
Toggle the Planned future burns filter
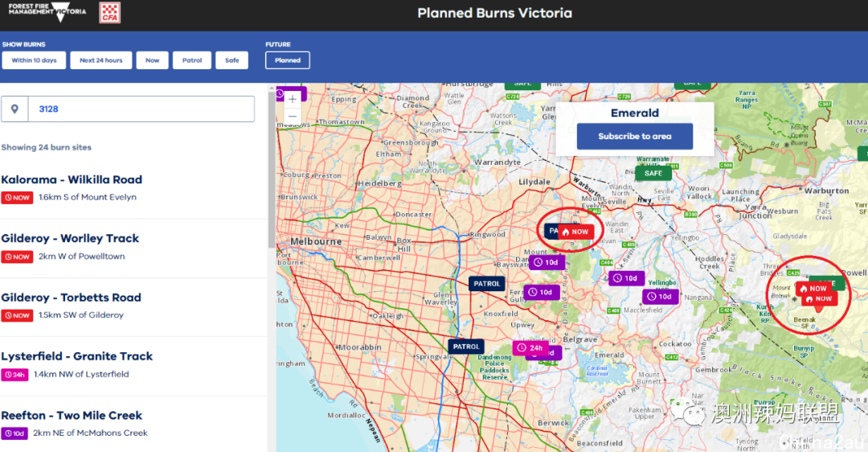(x=287, y=60)
